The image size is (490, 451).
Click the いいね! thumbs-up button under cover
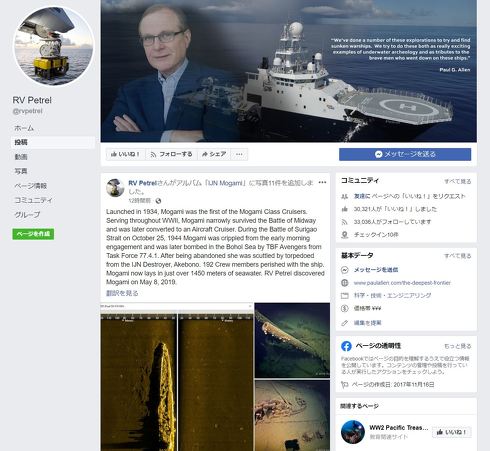coord(125,154)
